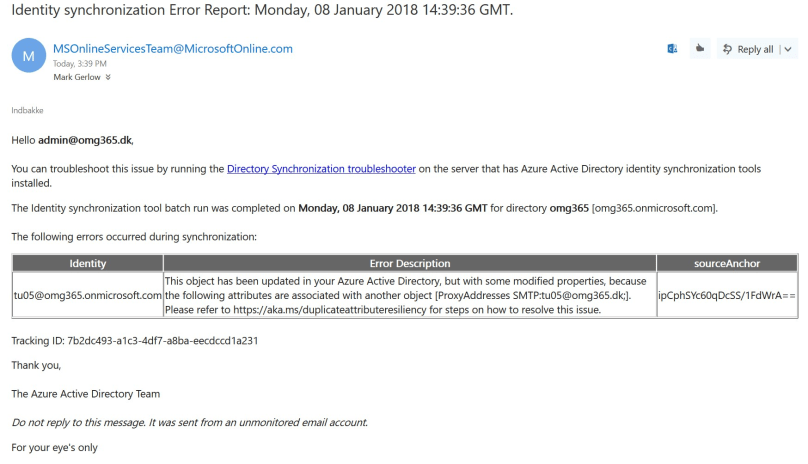Click the sourceAnchor value cell
The width and height of the screenshot is (808, 464).
point(727,295)
